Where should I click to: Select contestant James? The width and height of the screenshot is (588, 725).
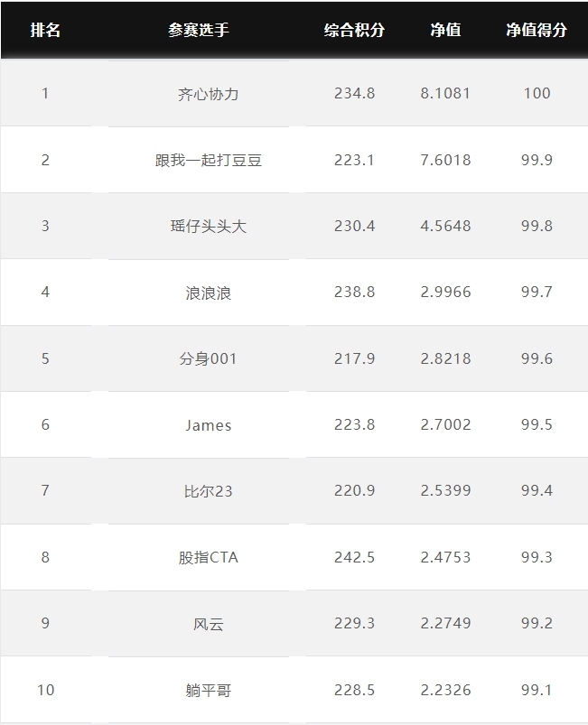208,425
